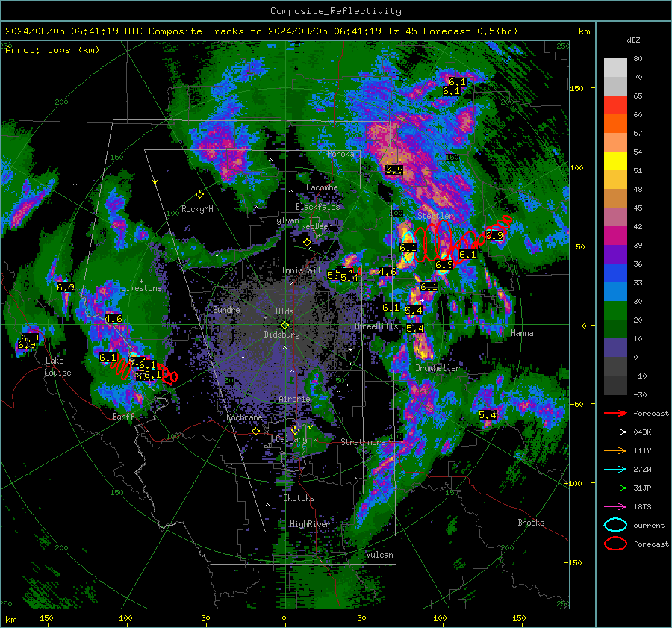Image resolution: width=672 pixels, height=628 pixels.
Task: Click the Lake Louise label
Action: click(x=57, y=367)
